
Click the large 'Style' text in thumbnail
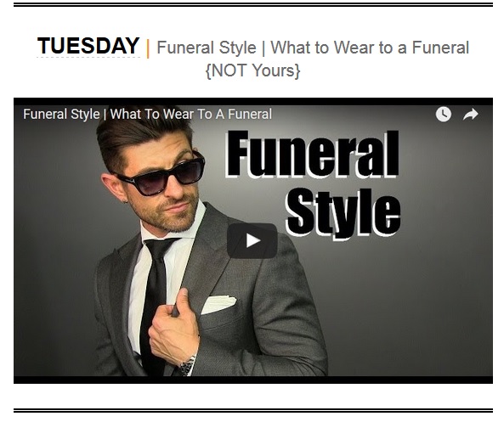click(x=343, y=212)
